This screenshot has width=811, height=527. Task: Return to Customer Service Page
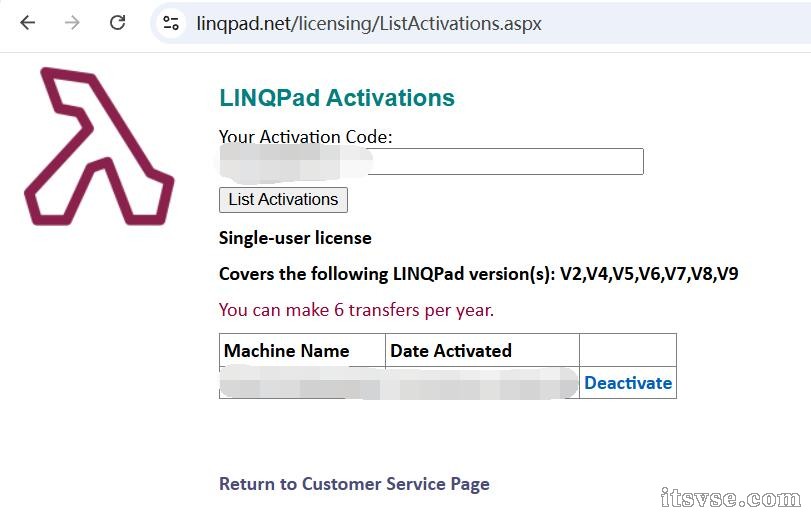coord(354,484)
